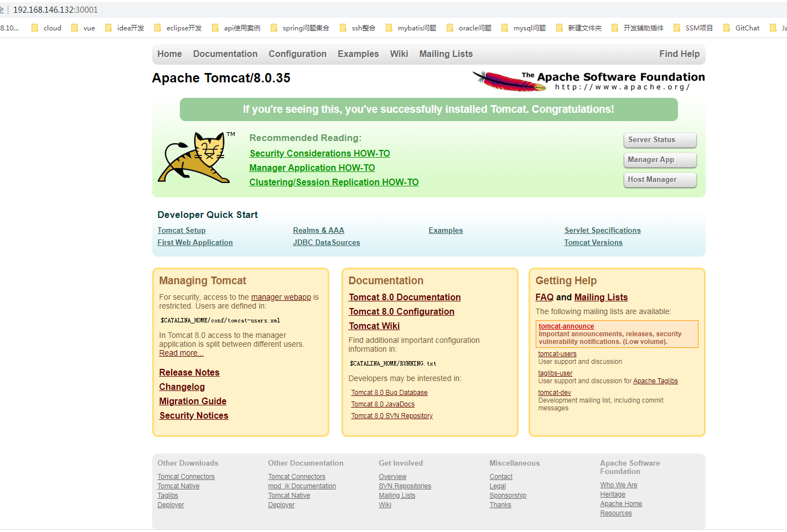Open the tomcat-dev mailing list link
Viewport: 787px width, 532px height.
coord(555,393)
